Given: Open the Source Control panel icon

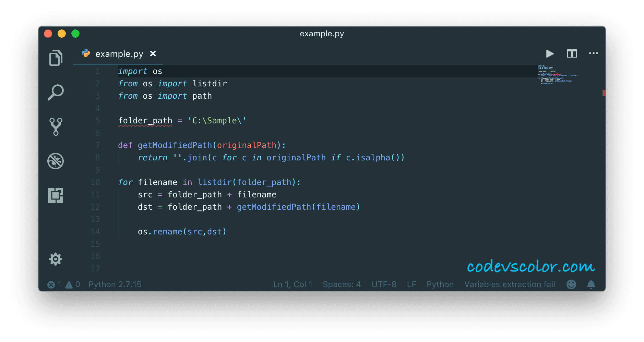Looking at the screenshot, I should pyautogui.click(x=56, y=127).
